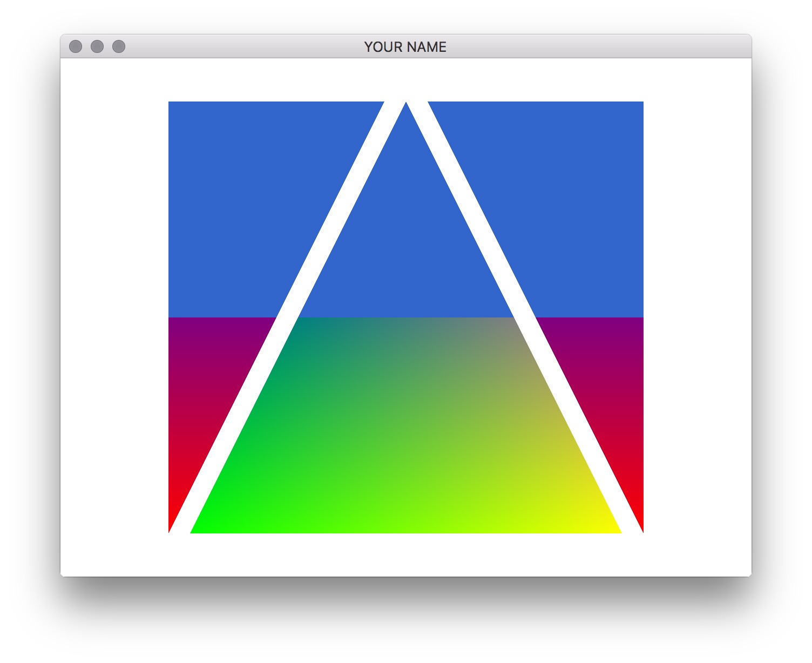Click the window close button in title bar

tap(76, 46)
